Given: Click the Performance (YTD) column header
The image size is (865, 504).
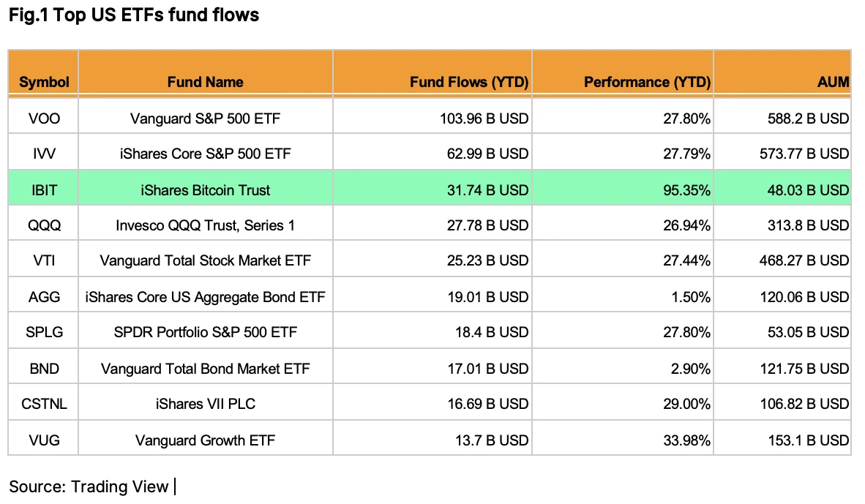Looking at the screenshot, I should coord(647,82).
